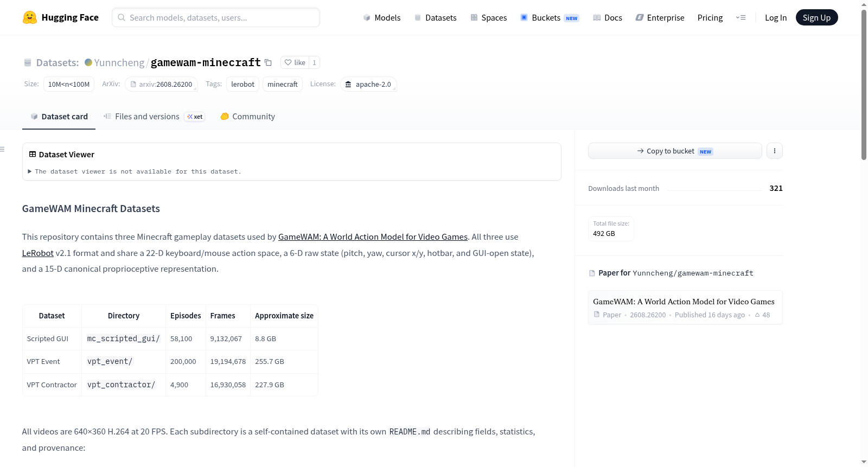
Task: Click the Approximate size column header
Action: [x=284, y=316]
